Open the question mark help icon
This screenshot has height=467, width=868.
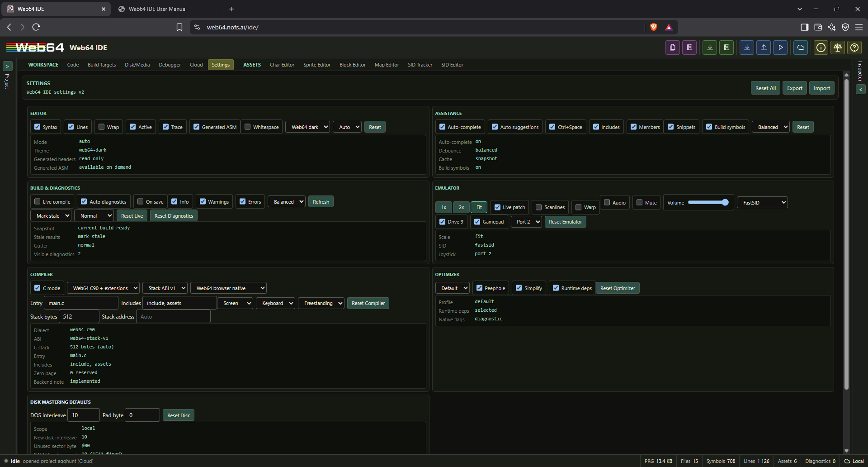[854, 48]
